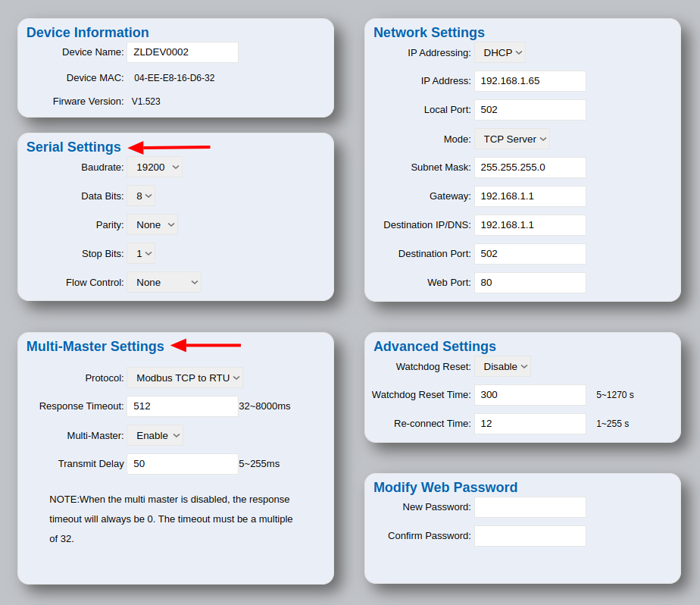700x605 pixels.
Task: Open the IP Addressing DHCP dropdown
Action: [500, 53]
